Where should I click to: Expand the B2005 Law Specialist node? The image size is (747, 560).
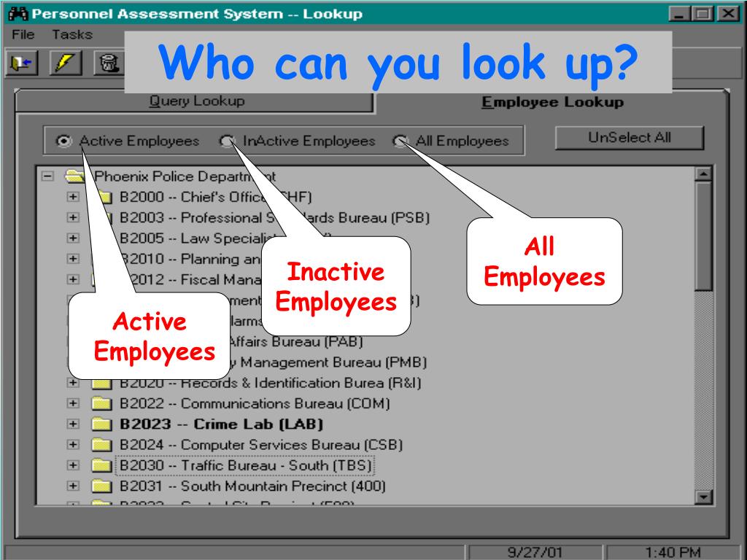73,238
